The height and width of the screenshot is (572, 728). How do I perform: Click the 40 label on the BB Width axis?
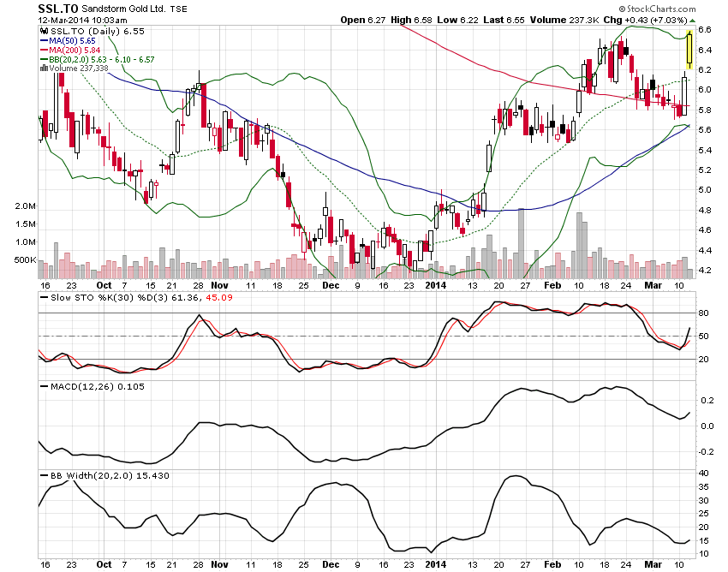point(703,474)
